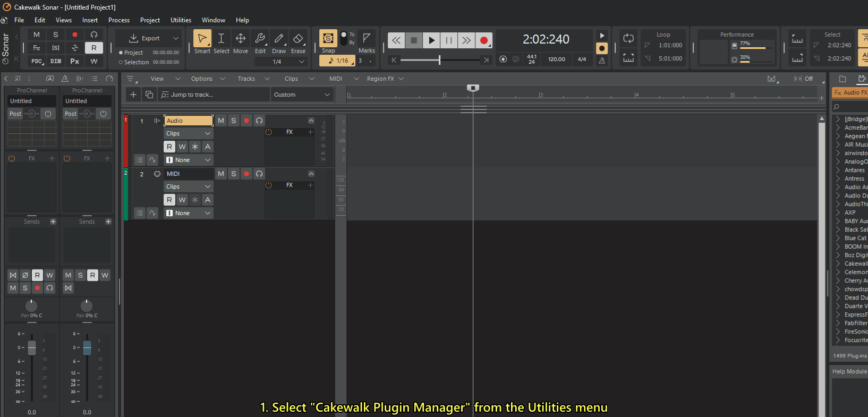
Task: Enable automation Write on the Audio track
Action: pos(182,147)
